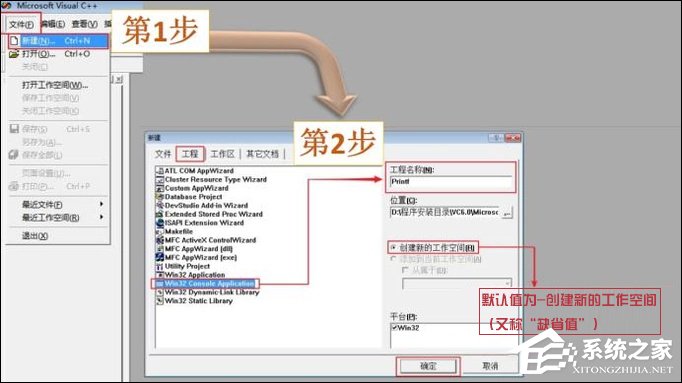Switch to the 工作区 tab

pyautogui.click(x=223, y=154)
